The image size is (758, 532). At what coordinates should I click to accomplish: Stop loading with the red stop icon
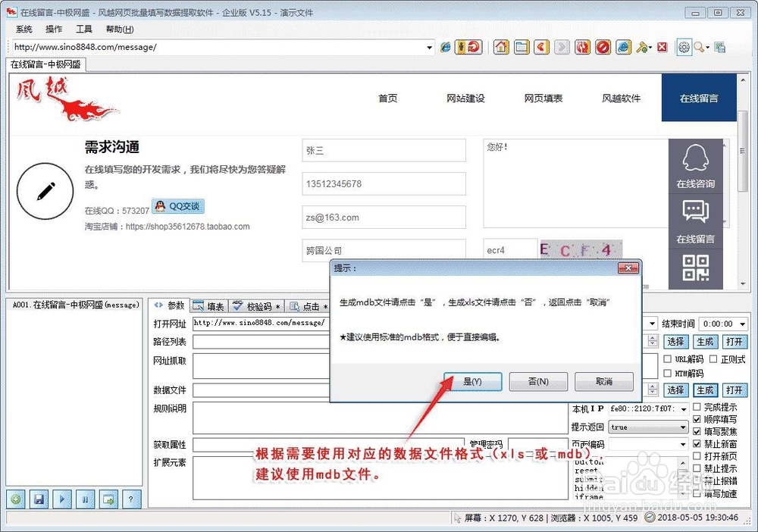[603, 47]
